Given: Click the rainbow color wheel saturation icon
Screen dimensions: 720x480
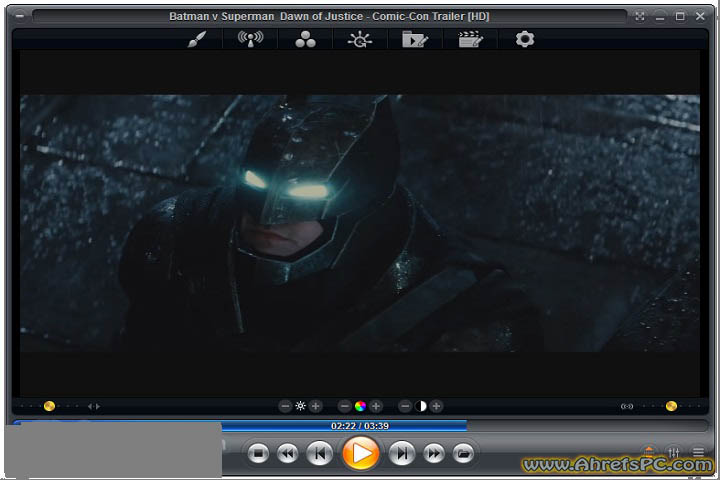Looking at the screenshot, I should 360,406.
